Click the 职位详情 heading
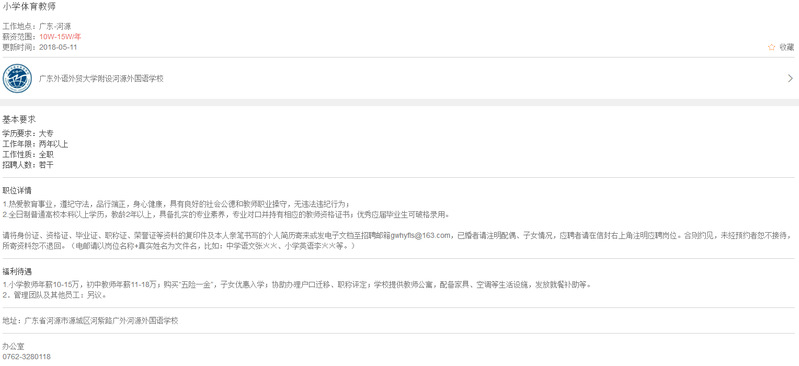This screenshot has width=799, height=366. (x=17, y=191)
